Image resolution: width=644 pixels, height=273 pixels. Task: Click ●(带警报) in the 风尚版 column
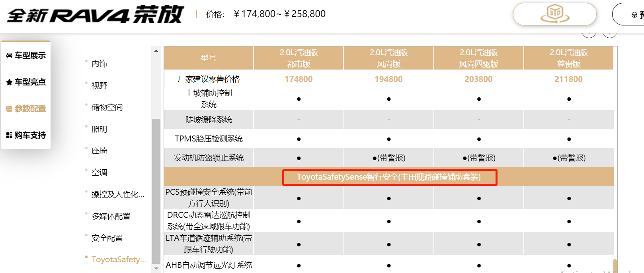388,158
